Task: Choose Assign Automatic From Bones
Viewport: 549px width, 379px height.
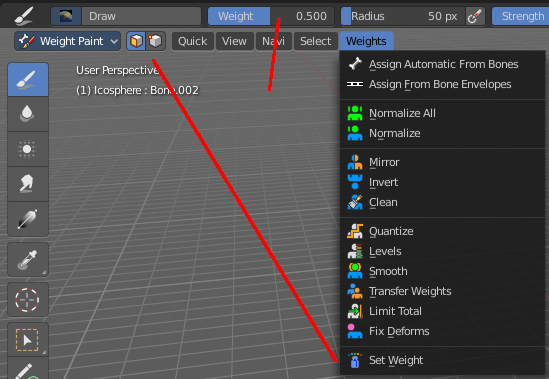Action: [443, 64]
